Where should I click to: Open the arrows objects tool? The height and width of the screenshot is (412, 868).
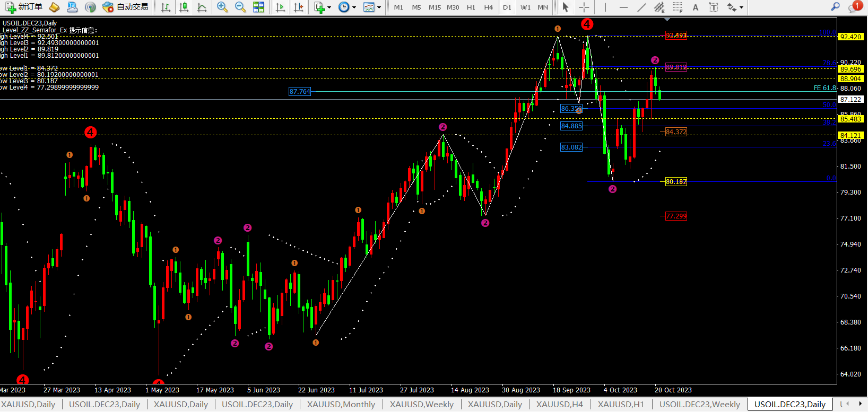tap(732, 7)
